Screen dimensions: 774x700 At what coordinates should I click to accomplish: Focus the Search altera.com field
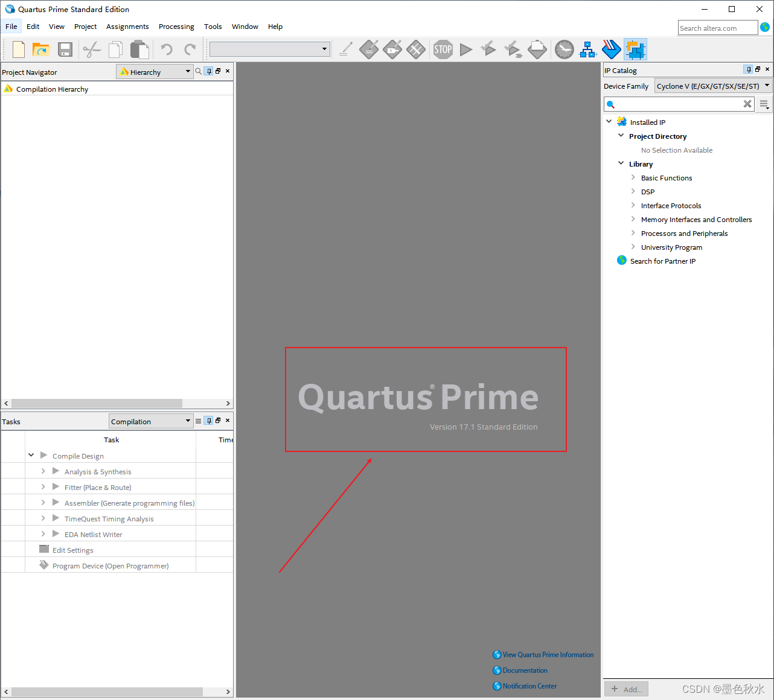pyautogui.click(x=717, y=28)
